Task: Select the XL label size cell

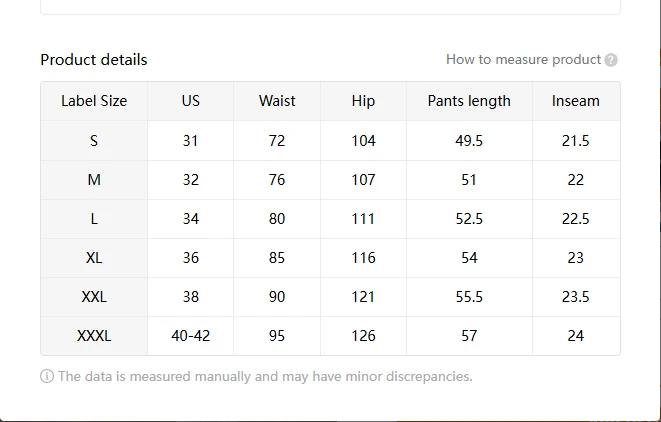Action: point(94,258)
